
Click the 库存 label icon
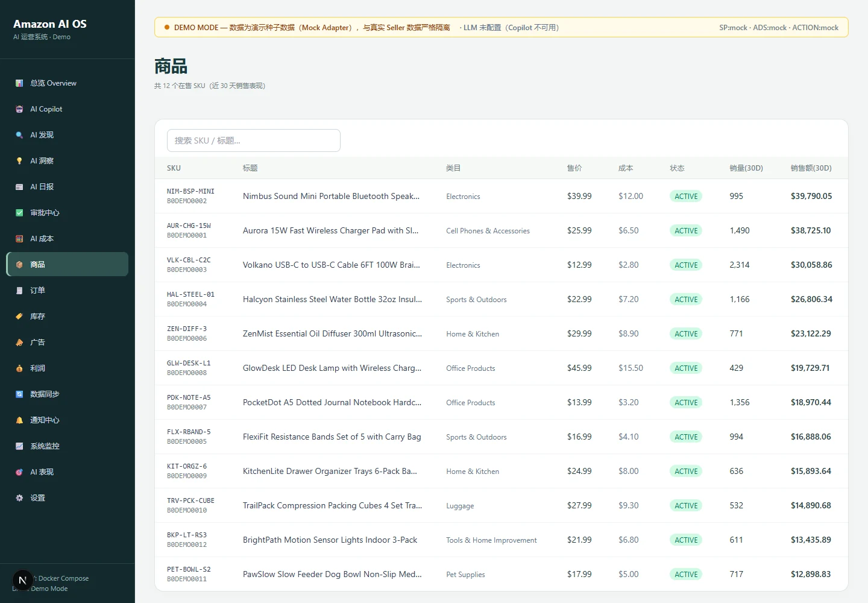click(19, 317)
